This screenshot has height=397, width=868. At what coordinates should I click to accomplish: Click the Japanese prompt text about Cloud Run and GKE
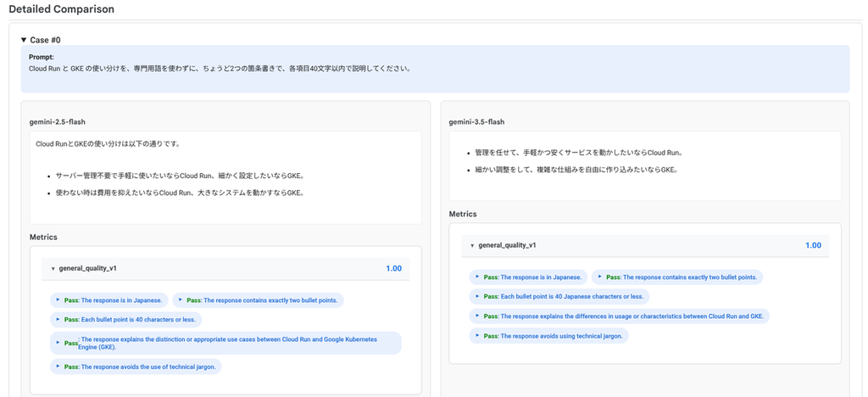220,70
